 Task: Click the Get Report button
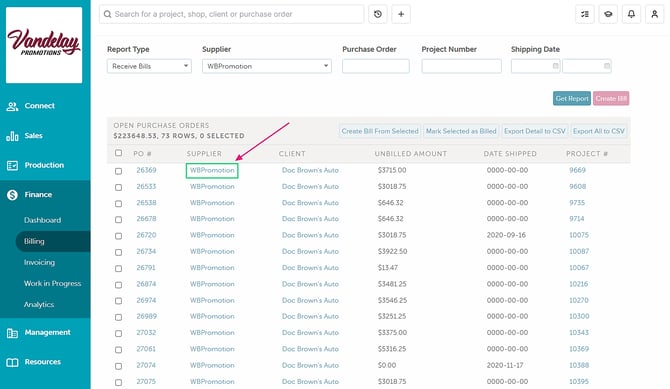click(572, 98)
